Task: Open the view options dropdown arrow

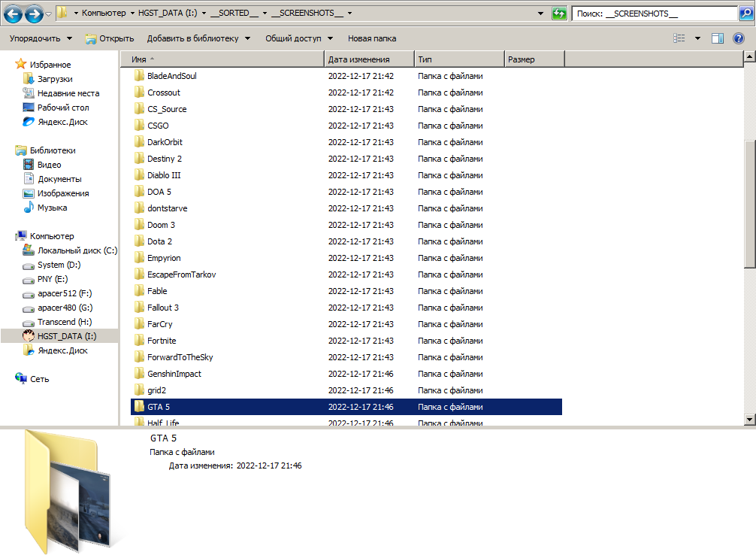Action: click(697, 38)
